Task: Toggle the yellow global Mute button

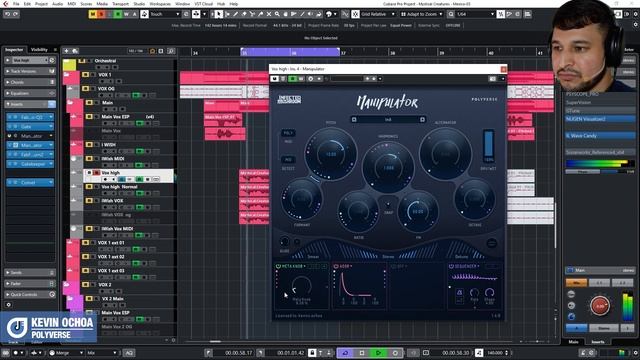Action: (93, 14)
